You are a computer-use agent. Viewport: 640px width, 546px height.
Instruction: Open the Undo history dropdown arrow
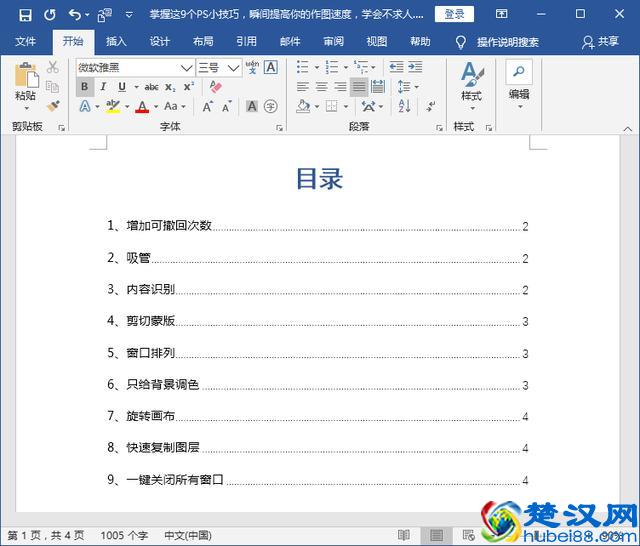pyautogui.click(x=87, y=15)
